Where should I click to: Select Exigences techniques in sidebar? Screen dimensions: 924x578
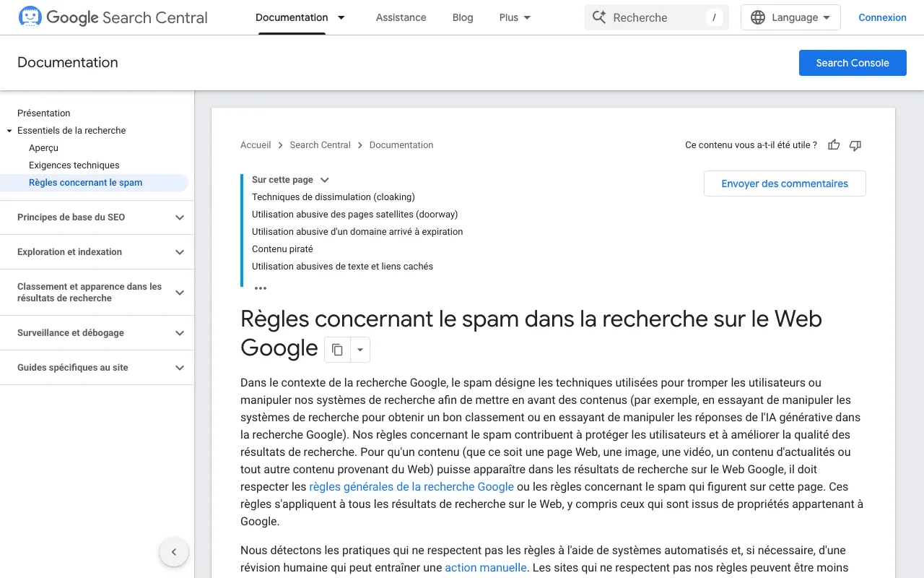(x=74, y=165)
